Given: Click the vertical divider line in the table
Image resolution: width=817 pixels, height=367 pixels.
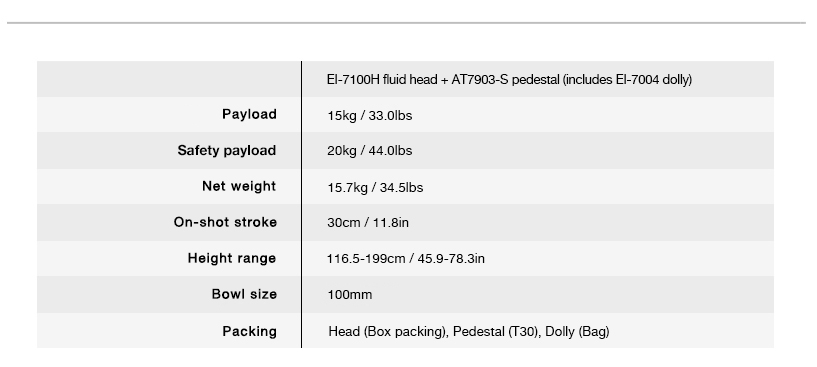Looking at the screenshot, I should (x=301, y=204).
